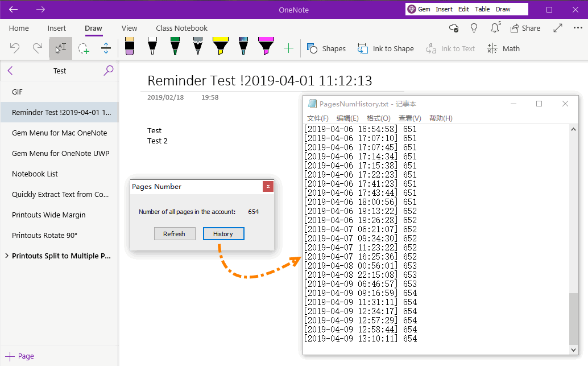This screenshot has width=588, height=366.
Task: Click the last log line 13:10:11 in Notepad
Action: [361, 339]
